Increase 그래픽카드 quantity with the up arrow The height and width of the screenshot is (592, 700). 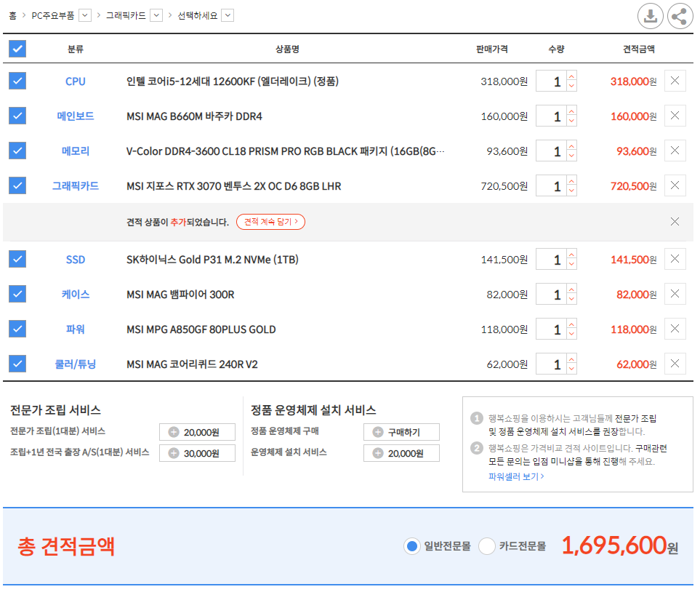571,180
